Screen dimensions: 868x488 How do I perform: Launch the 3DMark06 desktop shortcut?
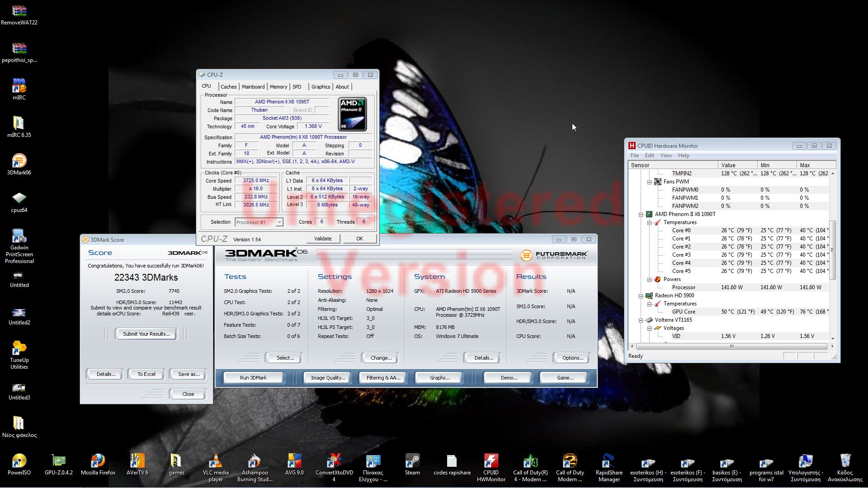(19, 164)
